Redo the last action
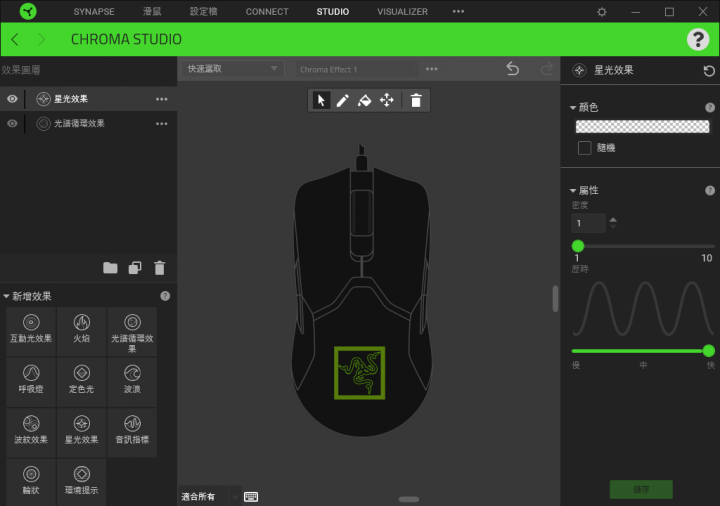The height and width of the screenshot is (506, 720). pyautogui.click(x=546, y=69)
